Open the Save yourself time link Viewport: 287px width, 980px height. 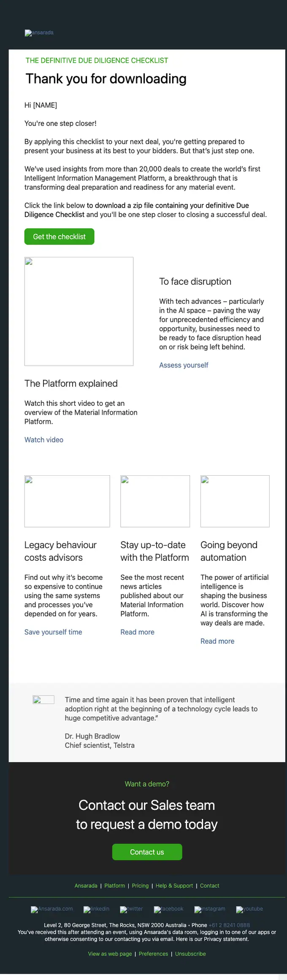(53, 632)
